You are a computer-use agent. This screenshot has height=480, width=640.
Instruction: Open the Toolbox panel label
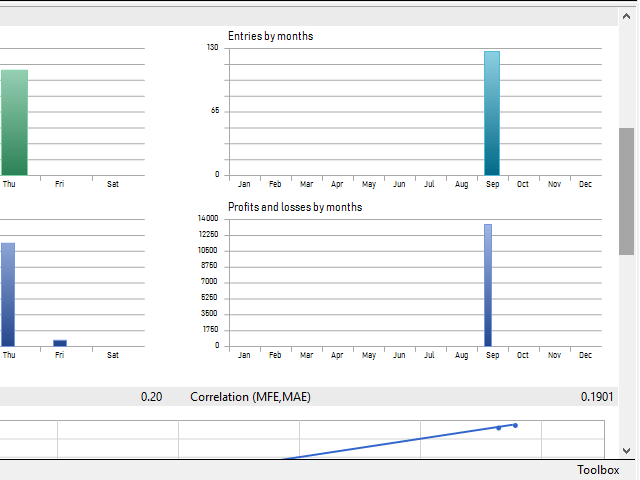tap(598, 470)
